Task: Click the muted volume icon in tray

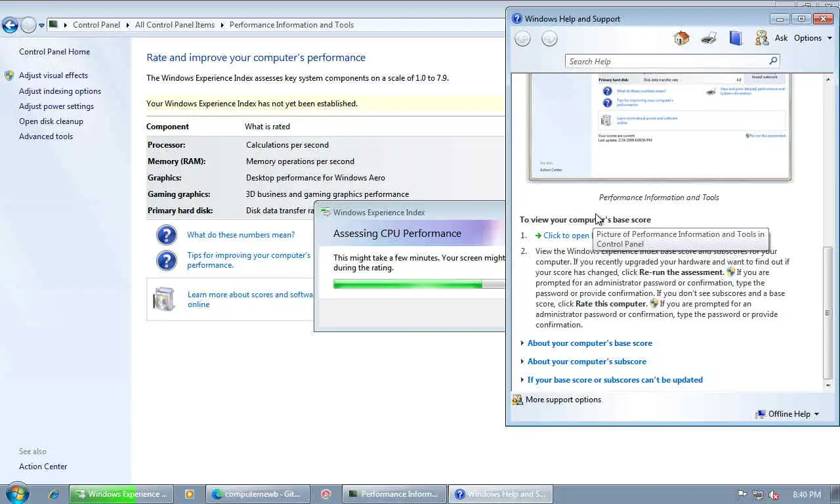Action: pyautogui.click(x=774, y=495)
